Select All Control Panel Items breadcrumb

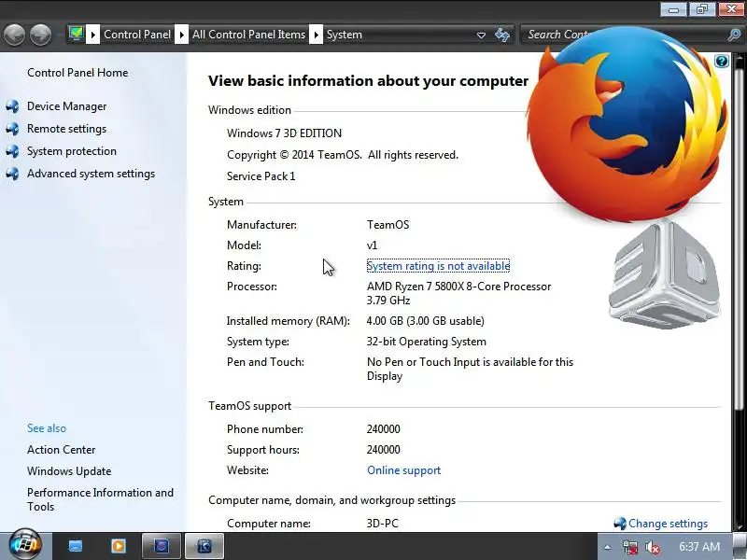pos(248,35)
